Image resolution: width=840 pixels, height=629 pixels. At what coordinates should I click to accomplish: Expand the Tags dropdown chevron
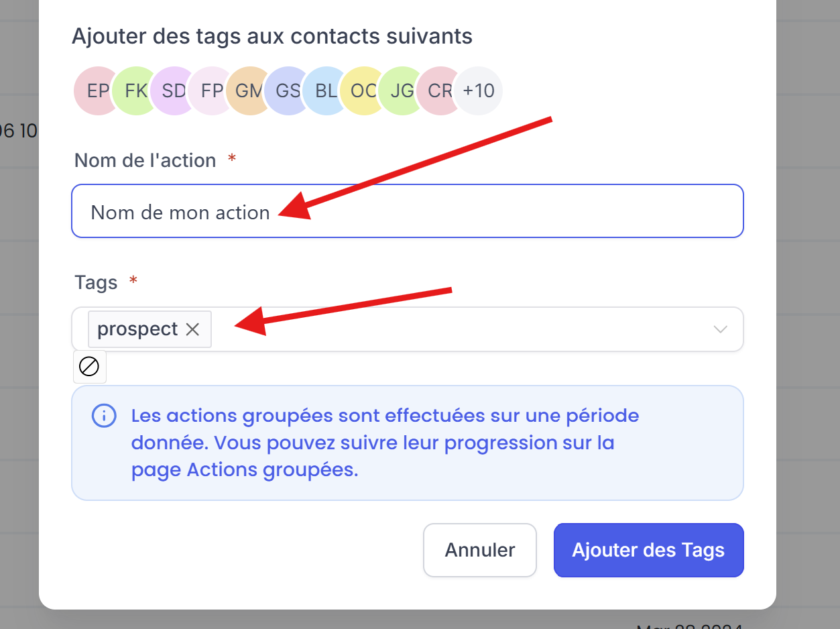[x=721, y=329]
